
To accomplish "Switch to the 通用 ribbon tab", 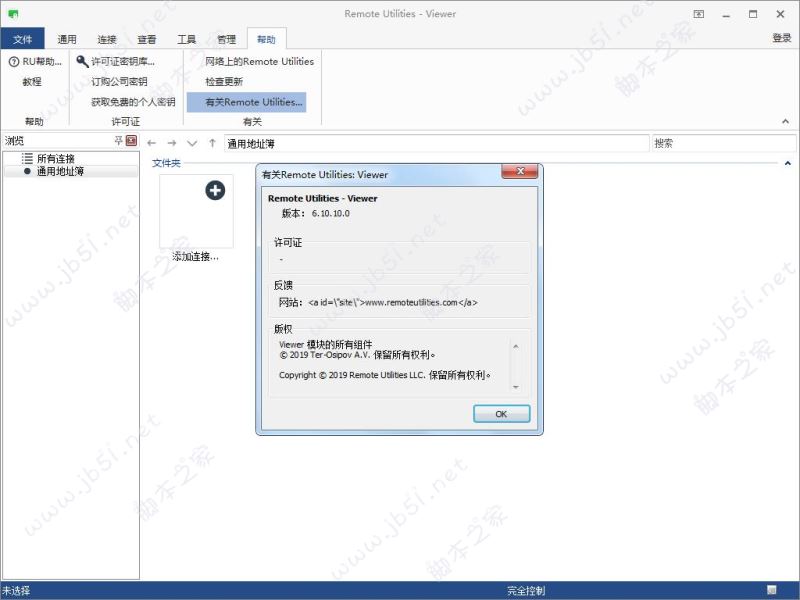I will tap(67, 39).
